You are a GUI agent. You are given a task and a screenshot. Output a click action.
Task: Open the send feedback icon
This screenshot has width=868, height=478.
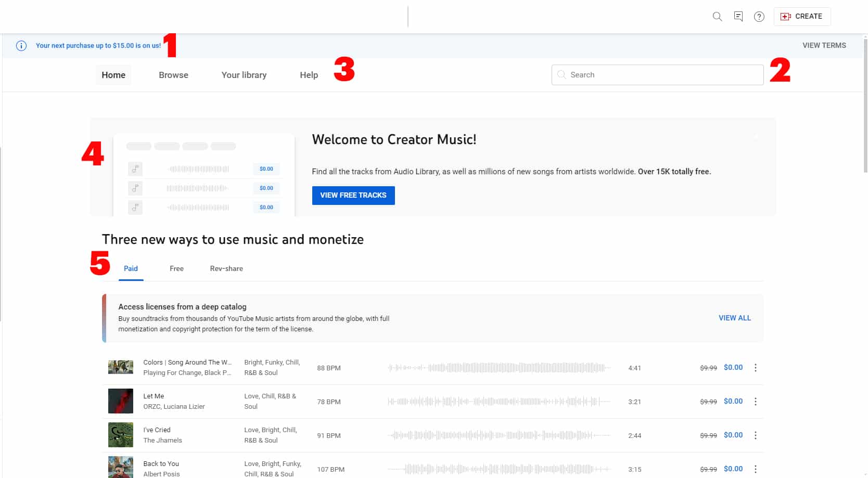tap(738, 17)
